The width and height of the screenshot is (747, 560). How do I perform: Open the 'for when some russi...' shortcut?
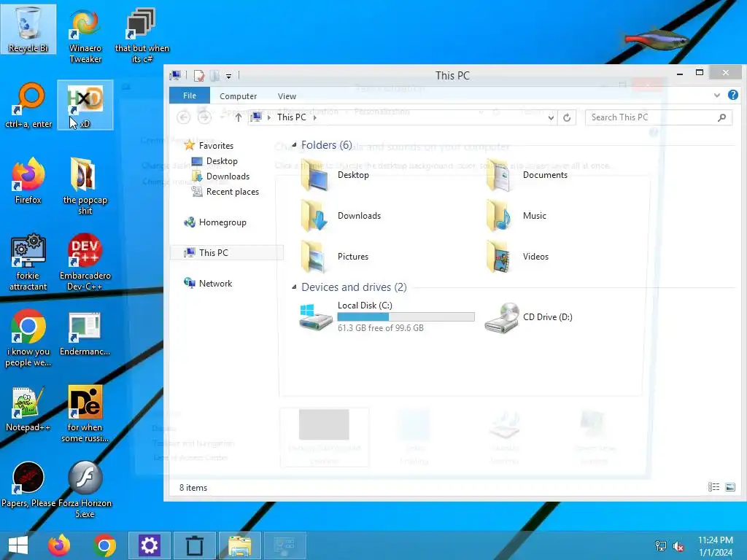click(x=85, y=414)
